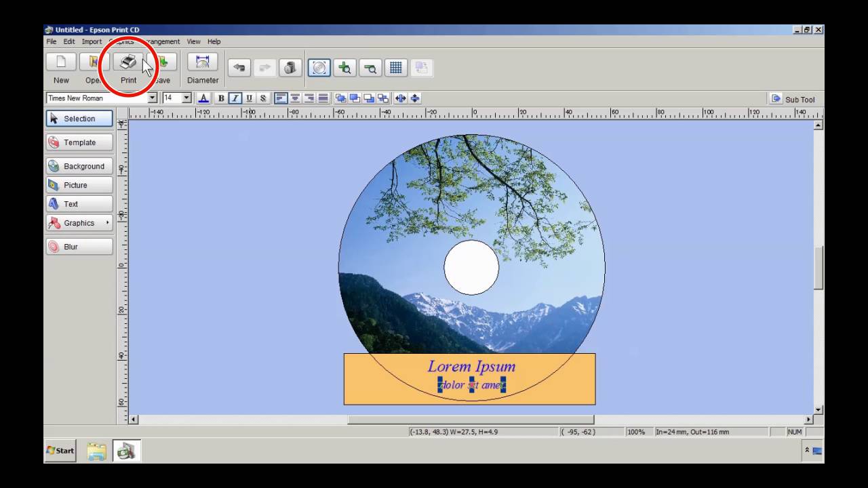Click the Delete trash can icon
868x488 pixels.
(290, 67)
